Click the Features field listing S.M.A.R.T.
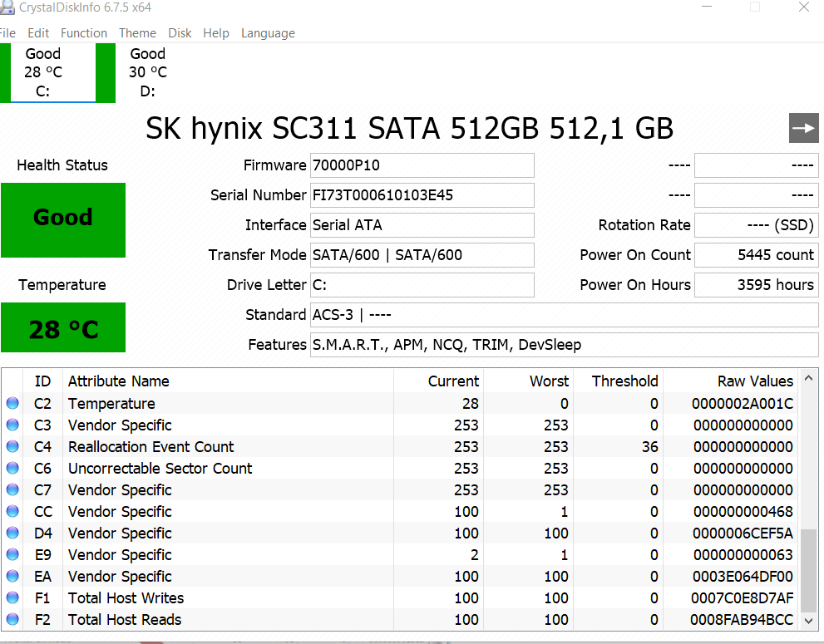 click(565, 345)
